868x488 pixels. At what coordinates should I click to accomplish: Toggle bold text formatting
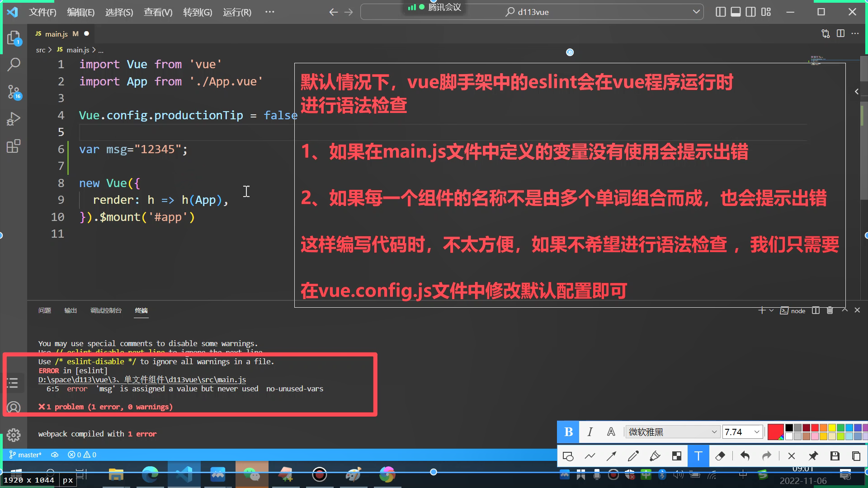(x=569, y=432)
